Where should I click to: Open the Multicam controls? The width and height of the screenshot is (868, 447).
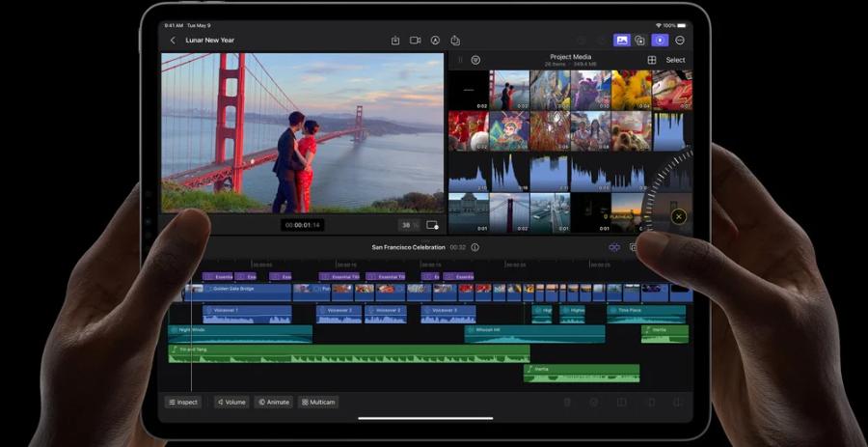[318, 403]
